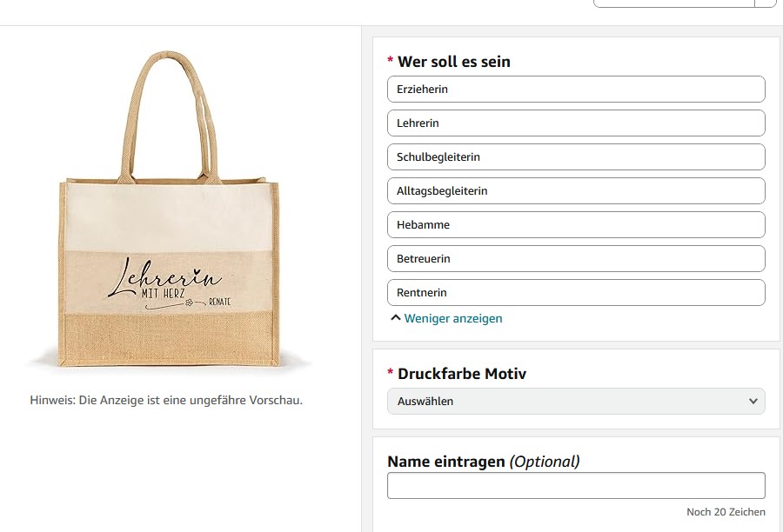Click the Noch 20 Zeichen counter
This screenshot has width=783, height=532.
[x=726, y=512]
